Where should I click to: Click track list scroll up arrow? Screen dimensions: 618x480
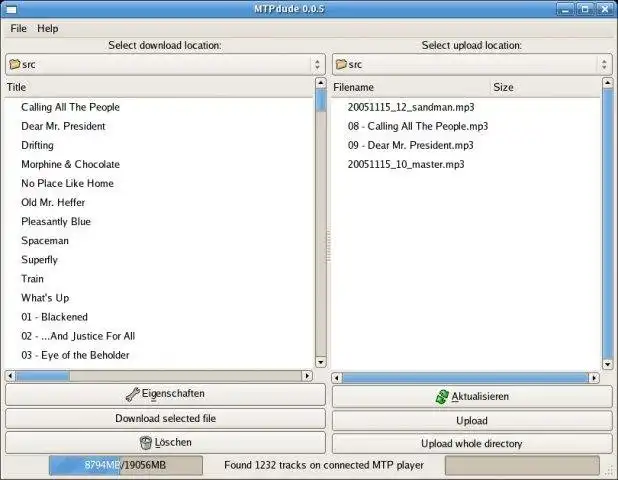(321, 83)
